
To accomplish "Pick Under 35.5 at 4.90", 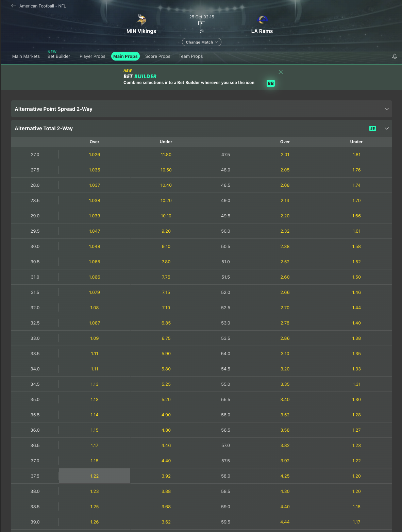I will (166, 415).
